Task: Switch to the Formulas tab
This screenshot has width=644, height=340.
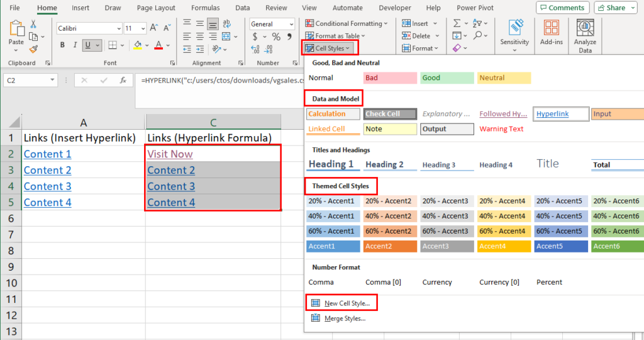Action: [206, 8]
